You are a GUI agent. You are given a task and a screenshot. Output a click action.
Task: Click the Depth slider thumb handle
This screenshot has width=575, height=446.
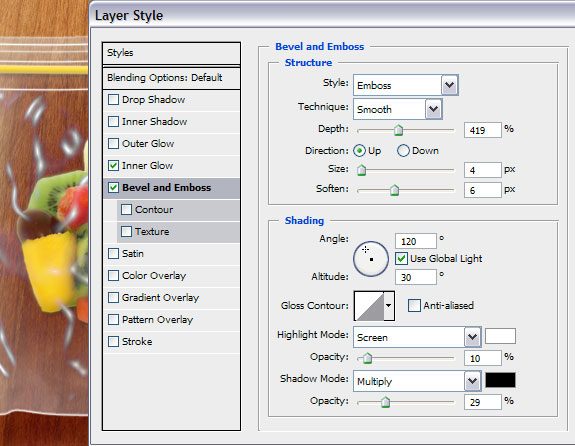[x=398, y=130]
